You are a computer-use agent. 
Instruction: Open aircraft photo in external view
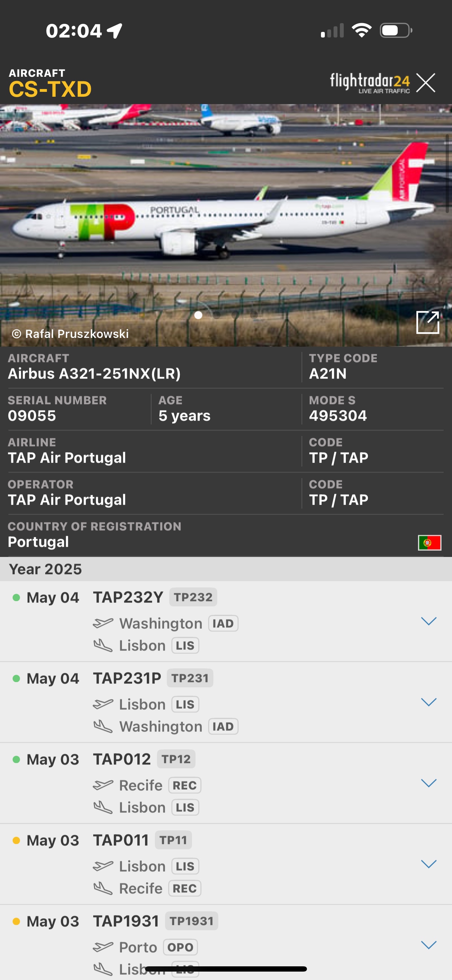tap(428, 322)
